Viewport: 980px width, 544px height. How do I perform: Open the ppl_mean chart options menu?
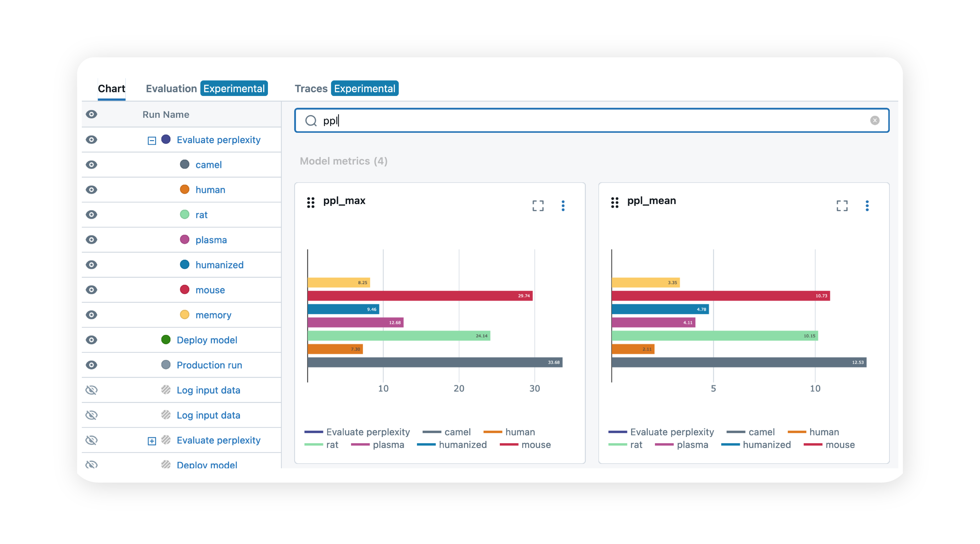click(x=867, y=205)
